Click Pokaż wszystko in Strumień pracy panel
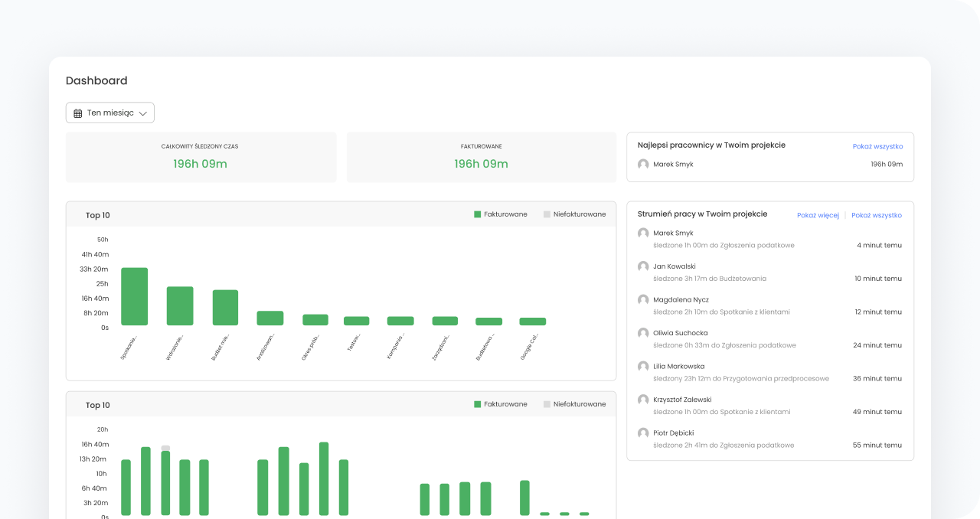 click(877, 216)
